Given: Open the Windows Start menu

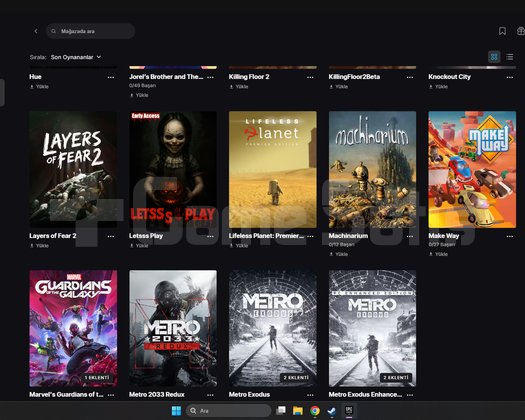Looking at the screenshot, I should [176, 411].
